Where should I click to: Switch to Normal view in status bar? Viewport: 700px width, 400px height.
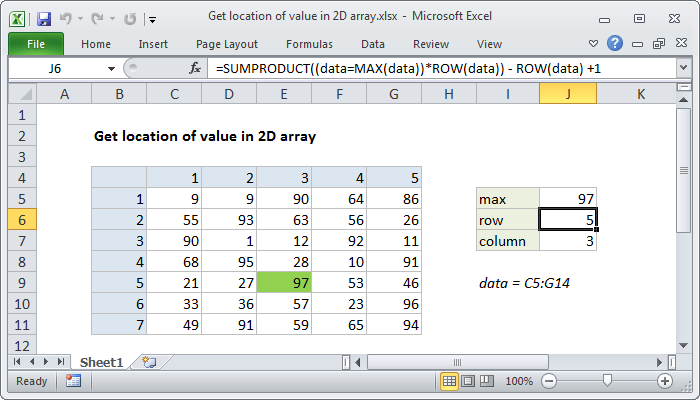[450, 381]
